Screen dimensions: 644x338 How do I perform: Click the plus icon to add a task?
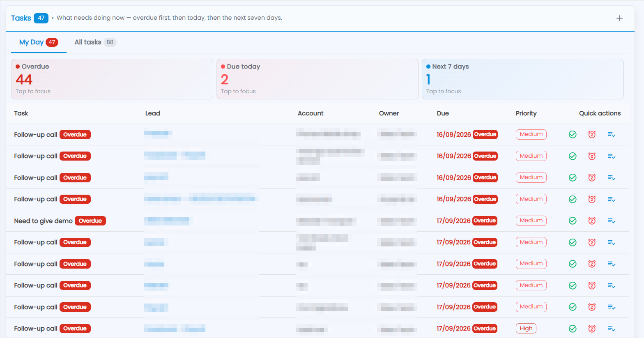(619, 18)
